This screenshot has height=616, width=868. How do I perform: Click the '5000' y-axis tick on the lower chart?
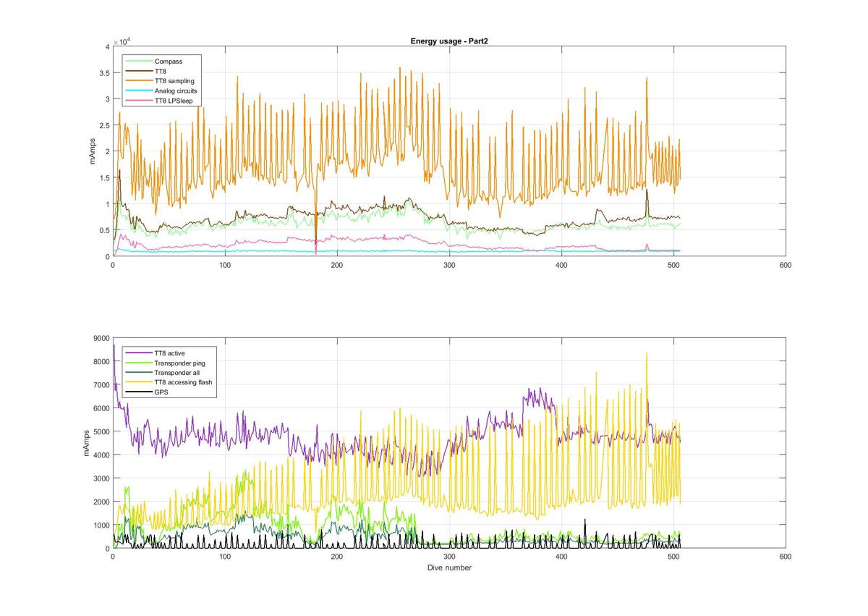click(x=101, y=431)
